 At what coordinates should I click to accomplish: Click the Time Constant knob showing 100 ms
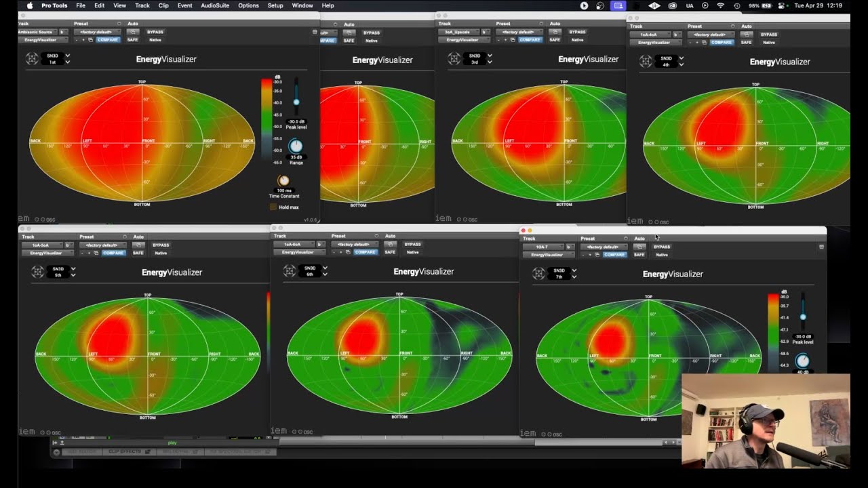283,181
